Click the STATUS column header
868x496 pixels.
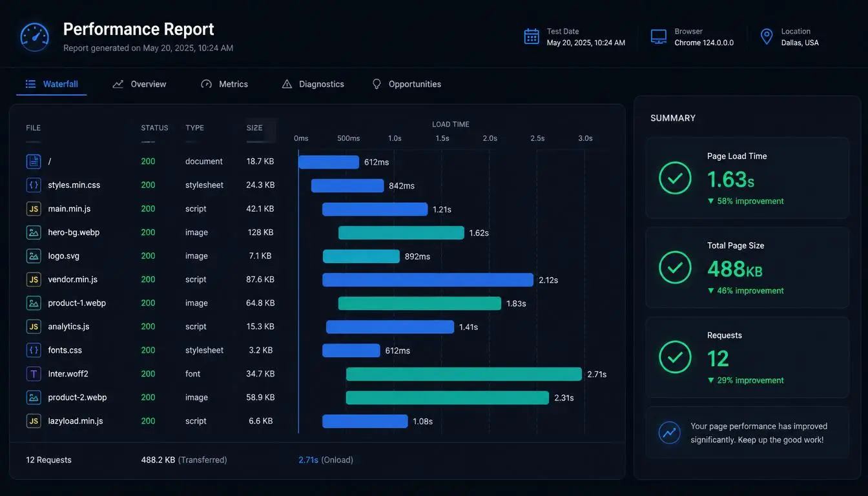tap(154, 128)
